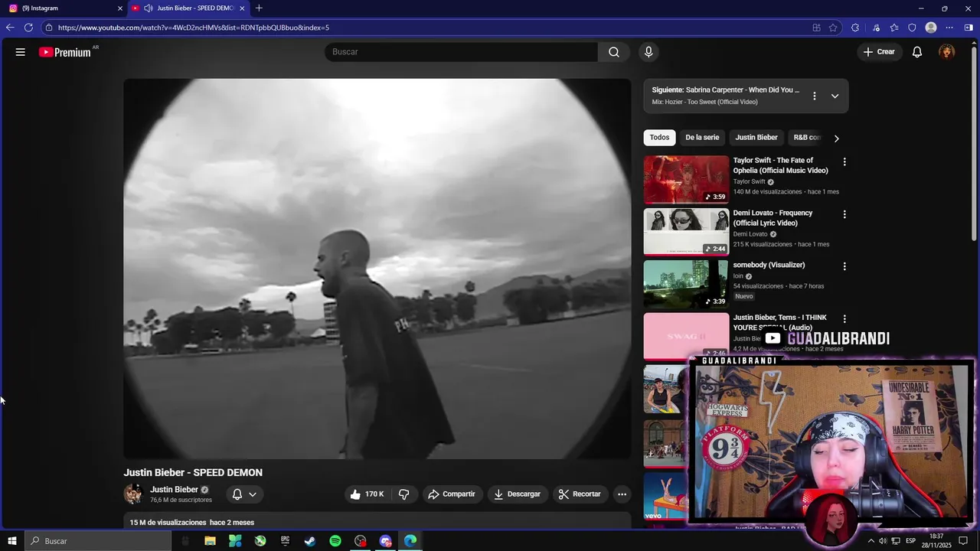Select the Justin Bieber filter chip
The image size is (980, 551).
[756, 138]
